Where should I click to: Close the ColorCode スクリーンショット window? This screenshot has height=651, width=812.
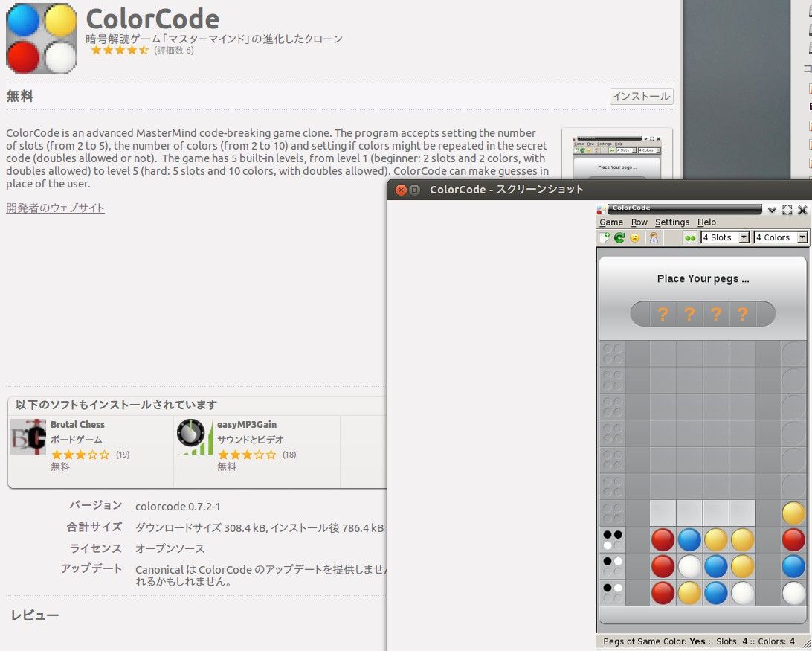tap(401, 190)
